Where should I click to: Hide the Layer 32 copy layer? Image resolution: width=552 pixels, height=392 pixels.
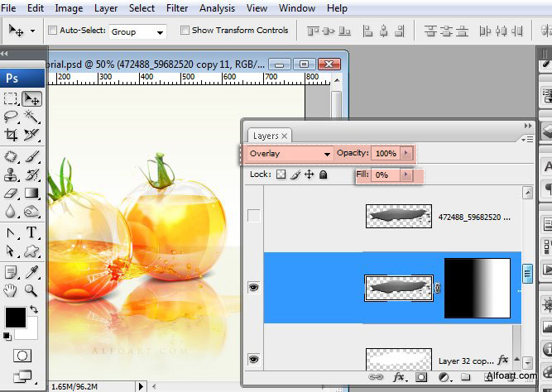(254, 359)
